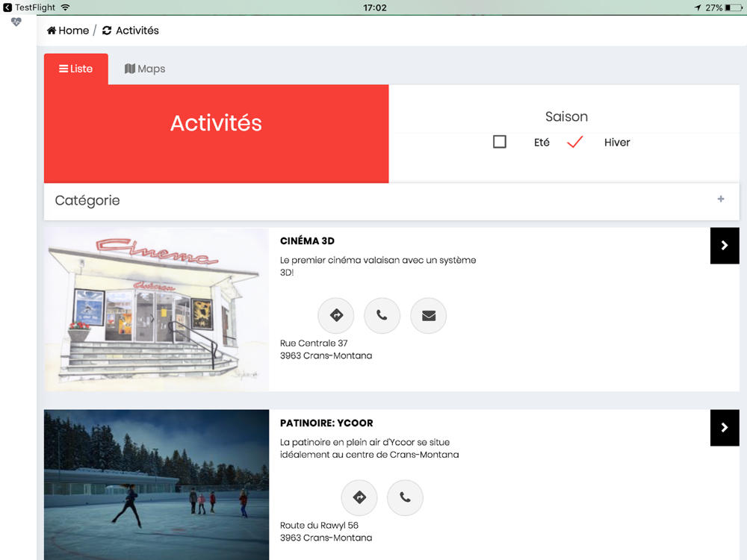
Task: Call Patinoire: Ycoor with phone icon
Action: coord(405,497)
